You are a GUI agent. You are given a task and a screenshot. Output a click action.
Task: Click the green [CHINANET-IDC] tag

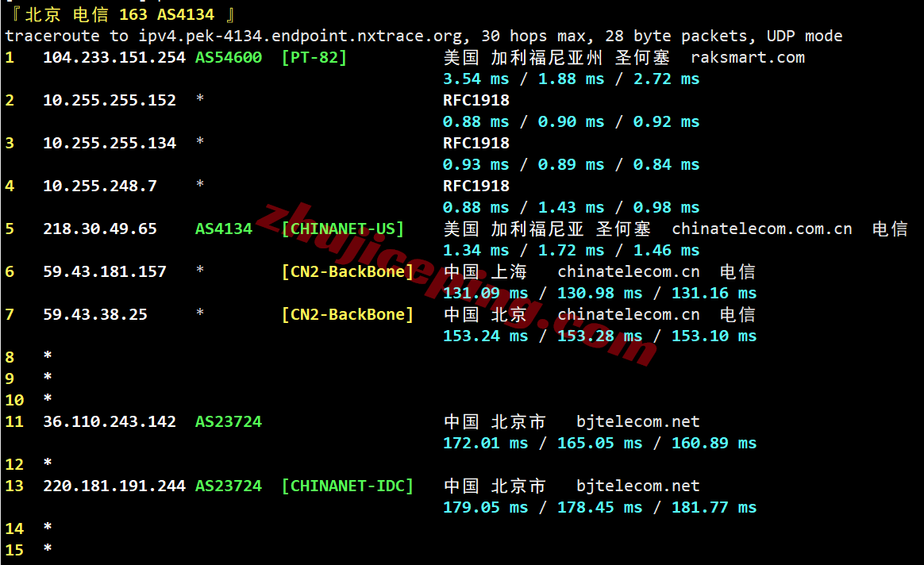[x=347, y=486]
